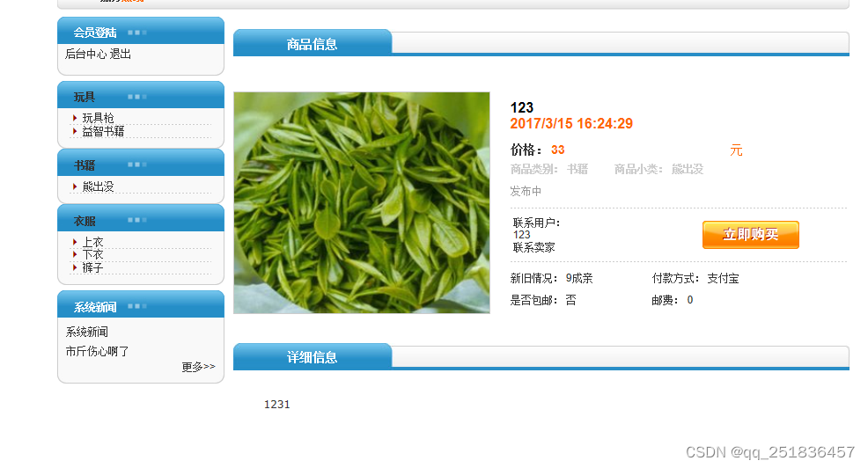Select the 益智书籍 category
868x468 pixels.
pos(104,131)
